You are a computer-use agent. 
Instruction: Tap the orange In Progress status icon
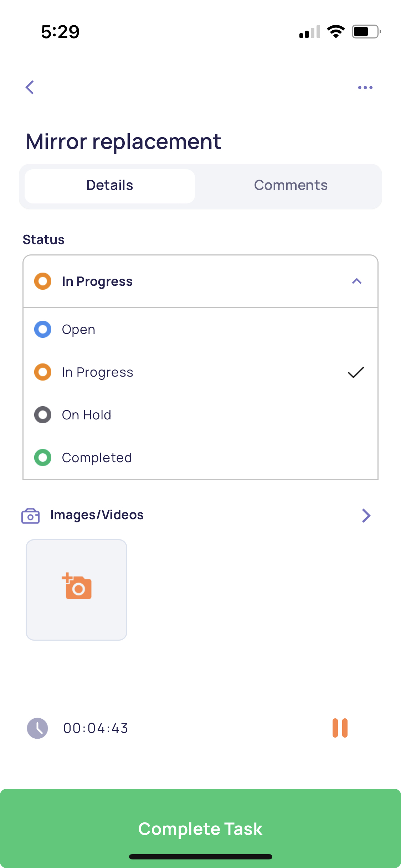click(x=43, y=281)
